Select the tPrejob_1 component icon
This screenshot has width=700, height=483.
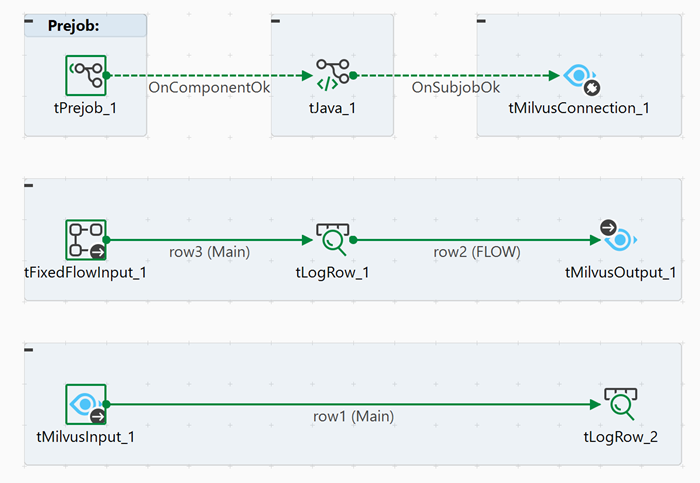85,75
